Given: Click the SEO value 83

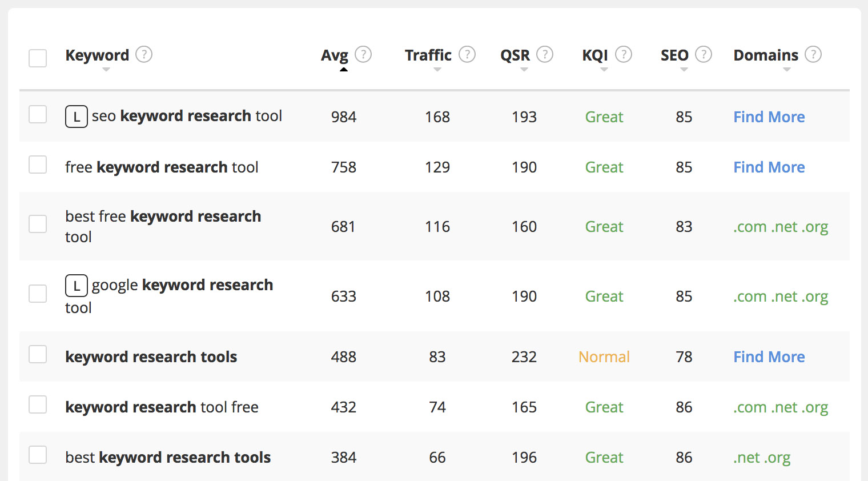Looking at the screenshot, I should tap(684, 226).
